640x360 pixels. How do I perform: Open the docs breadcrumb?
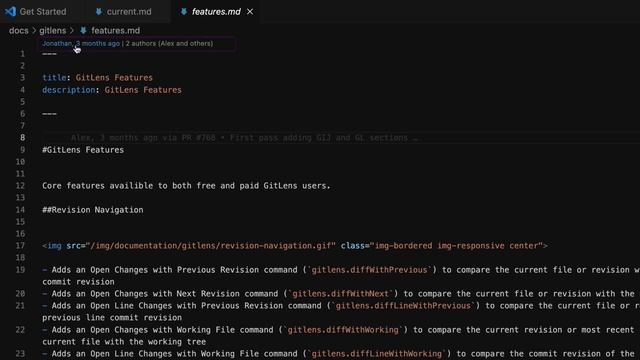pos(19,31)
